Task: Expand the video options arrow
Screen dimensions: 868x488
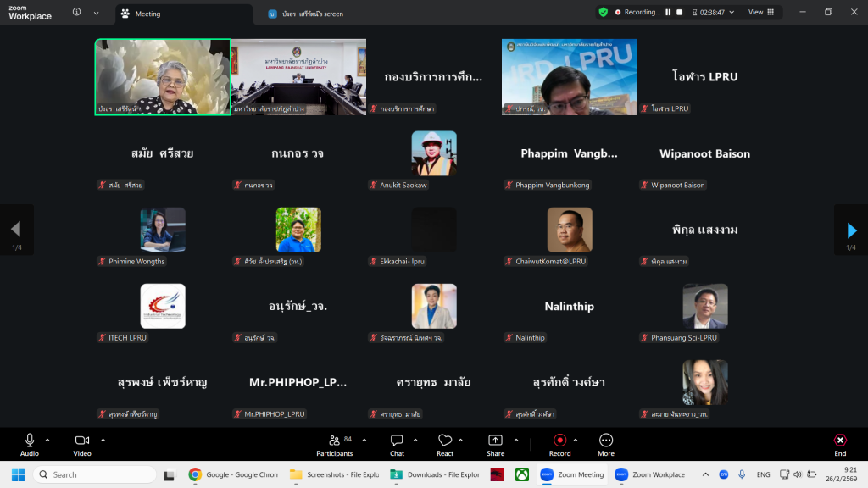Action: tap(103, 440)
